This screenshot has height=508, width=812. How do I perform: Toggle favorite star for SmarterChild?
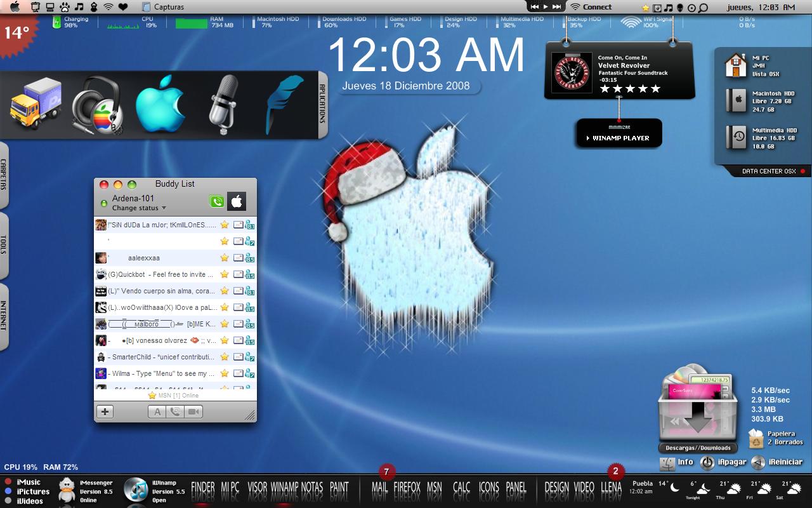tap(224, 357)
